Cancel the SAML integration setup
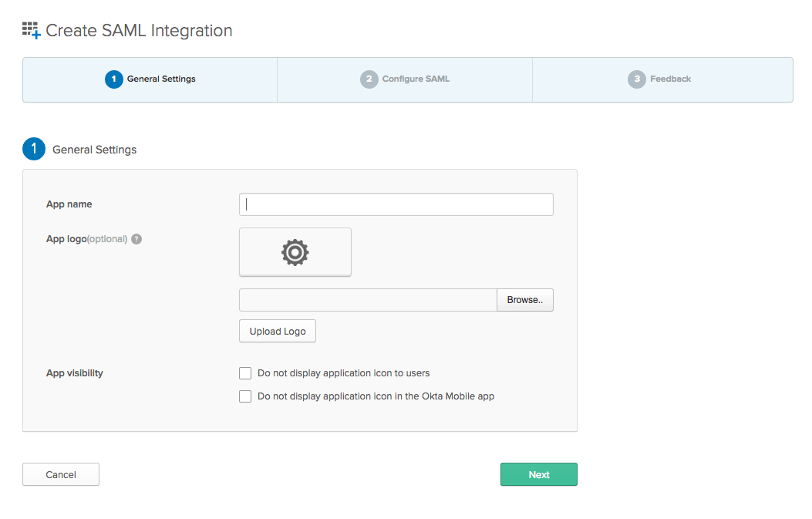812x519 pixels. pyautogui.click(x=61, y=474)
